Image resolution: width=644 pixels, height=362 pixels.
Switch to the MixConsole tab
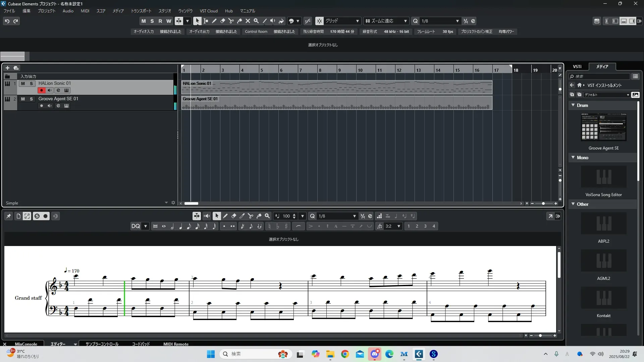(x=26, y=344)
